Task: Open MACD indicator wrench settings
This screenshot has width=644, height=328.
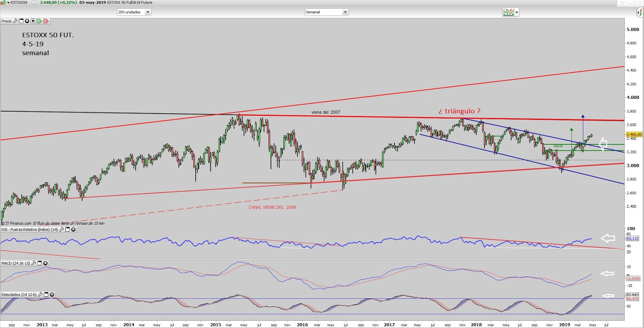Action: coord(34,263)
